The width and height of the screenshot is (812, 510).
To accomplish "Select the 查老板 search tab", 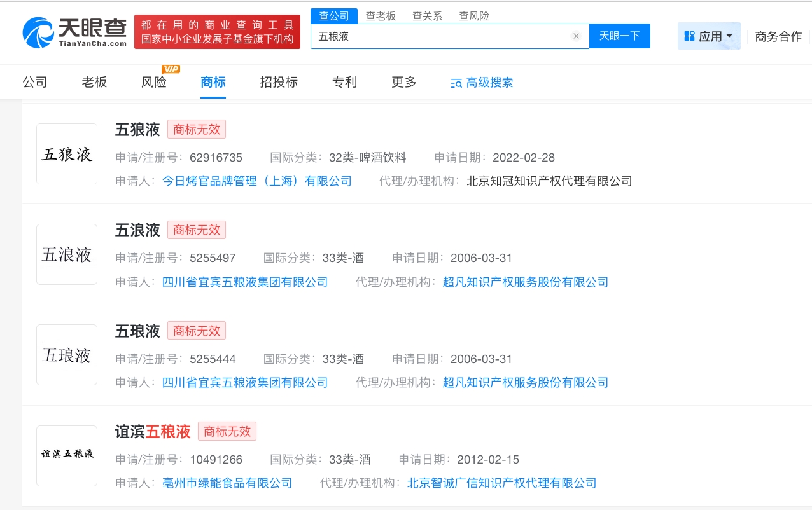I will coord(381,16).
